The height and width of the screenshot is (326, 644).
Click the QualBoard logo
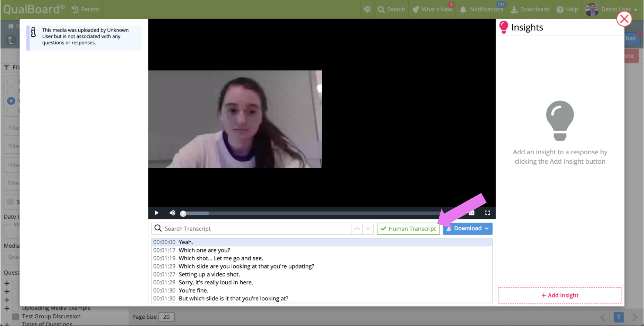click(34, 9)
